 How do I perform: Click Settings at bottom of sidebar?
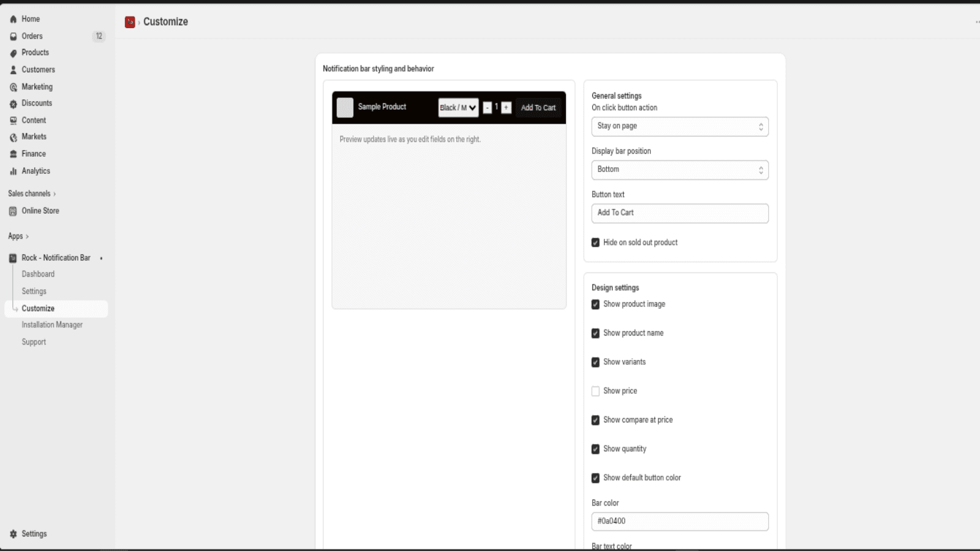click(34, 534)
